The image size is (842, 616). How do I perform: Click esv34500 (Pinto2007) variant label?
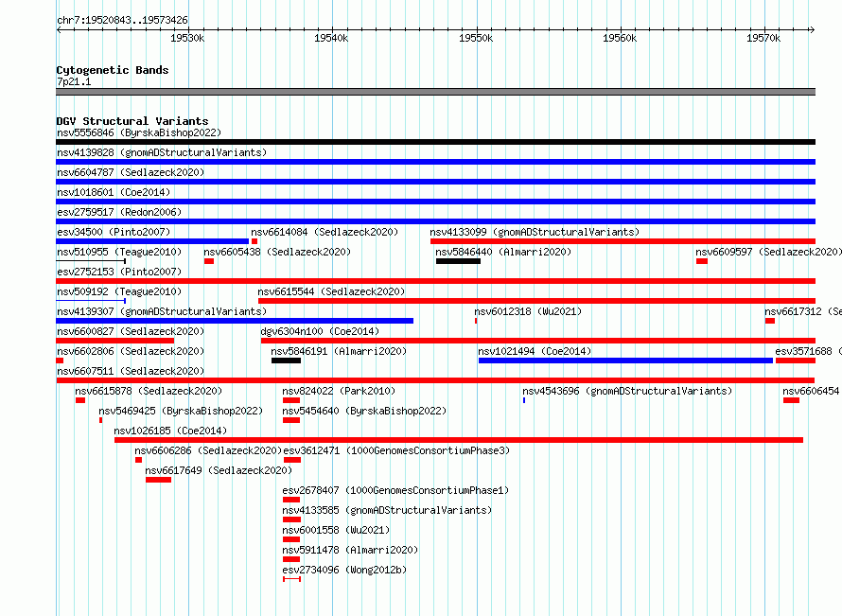tap(114, 232)
